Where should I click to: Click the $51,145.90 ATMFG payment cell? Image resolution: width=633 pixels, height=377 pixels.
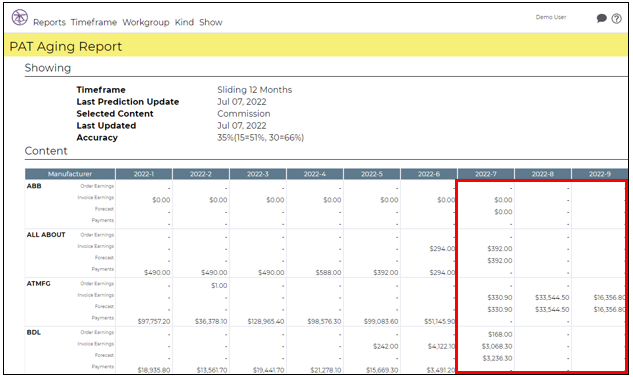[x=439, y=321]
